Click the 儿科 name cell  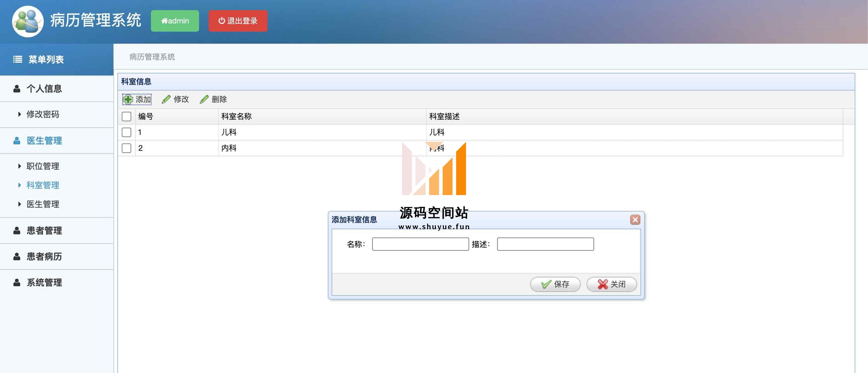tap(322, 132)
